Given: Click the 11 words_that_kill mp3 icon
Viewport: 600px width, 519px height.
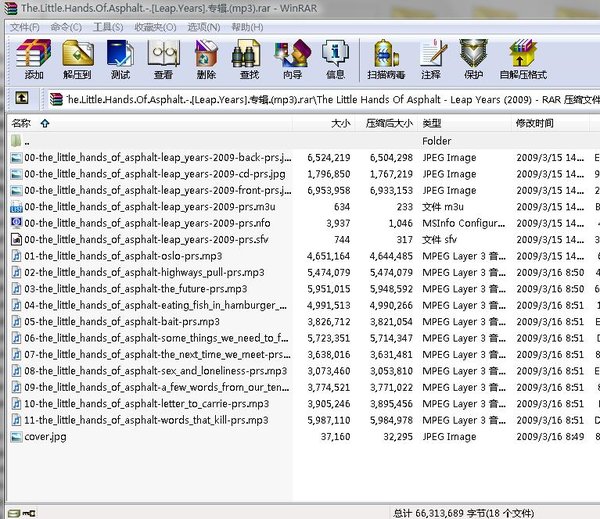Looking at the screenshot, I should (x=16, y=420).
